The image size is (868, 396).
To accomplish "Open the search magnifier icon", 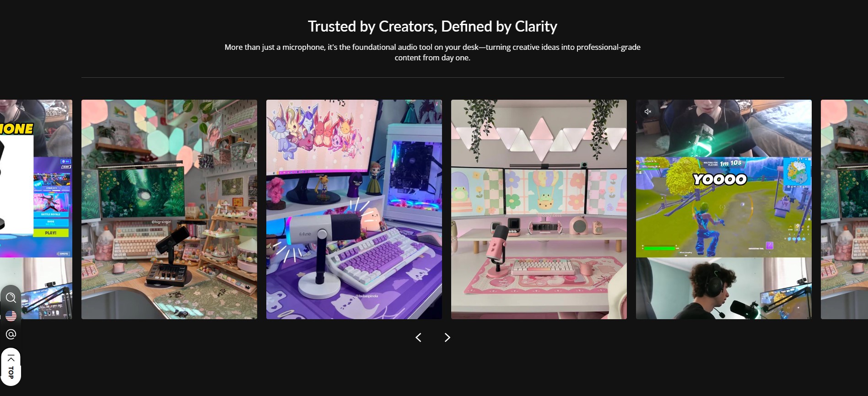I will click(x=11, y=298).
